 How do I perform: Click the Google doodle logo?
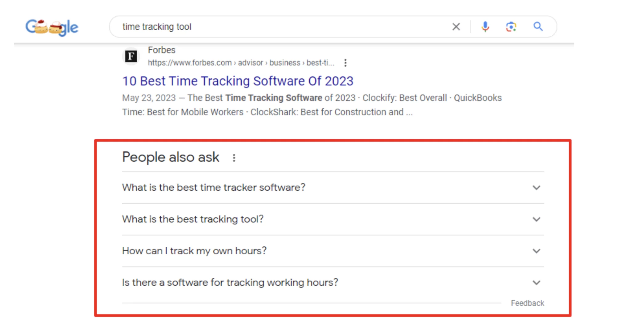coord(52,27)
